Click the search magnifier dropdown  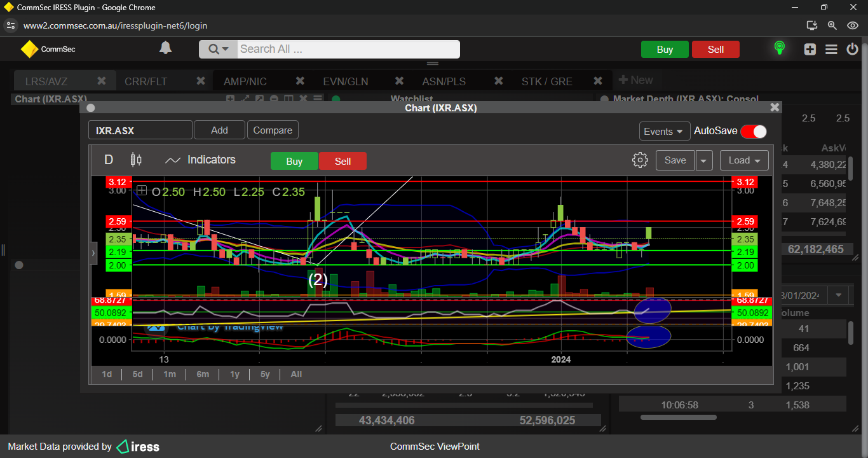(x=218, y=50)
